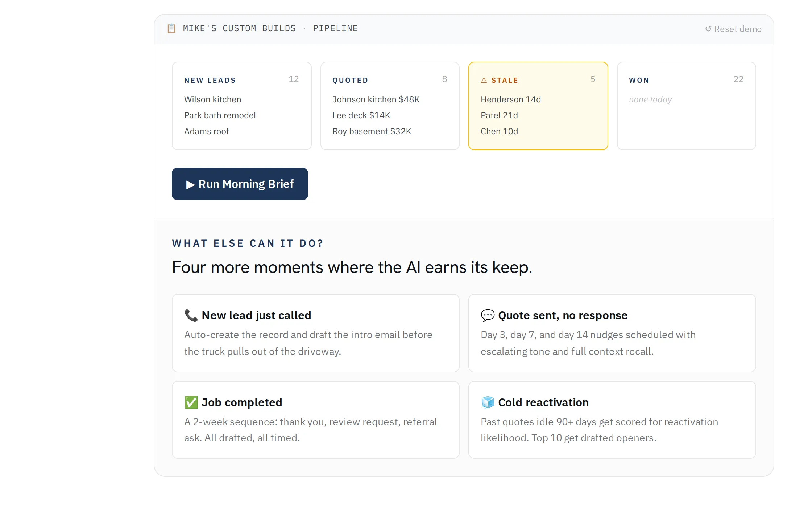Open the Cold reactivation card title

[543, 402]
